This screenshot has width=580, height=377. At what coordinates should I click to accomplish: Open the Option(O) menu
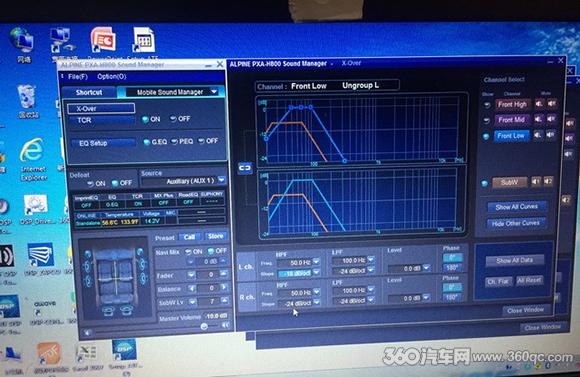click(x=112, y=77)
